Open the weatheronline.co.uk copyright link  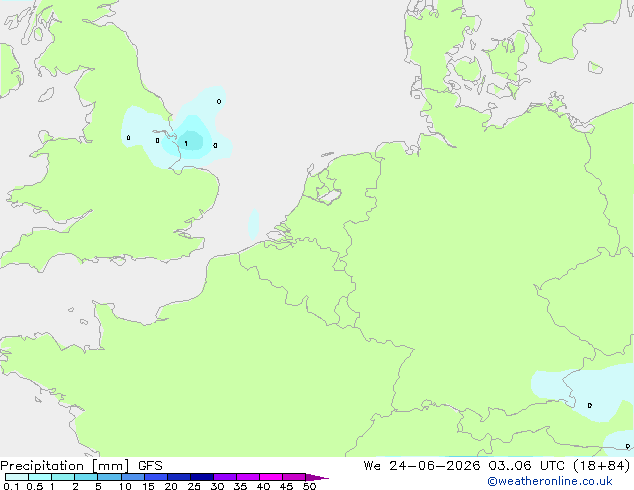coord(550,482)
